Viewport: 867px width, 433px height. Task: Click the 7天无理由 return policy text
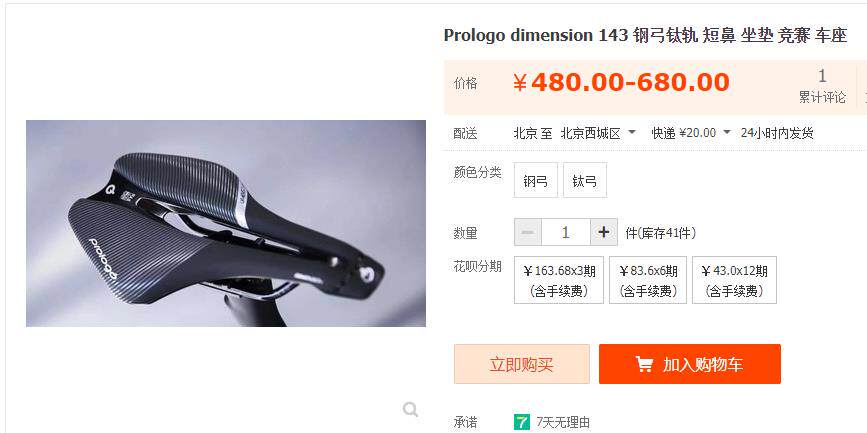[x=563, y=423]
